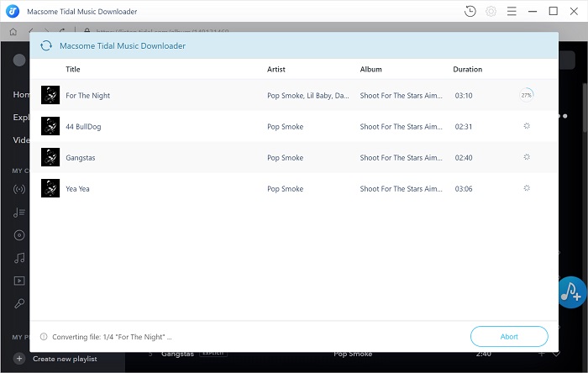Click artist Pop Smoke, Lil Baby, Da...
Screen dimensions: 588x373
(308, 96)
